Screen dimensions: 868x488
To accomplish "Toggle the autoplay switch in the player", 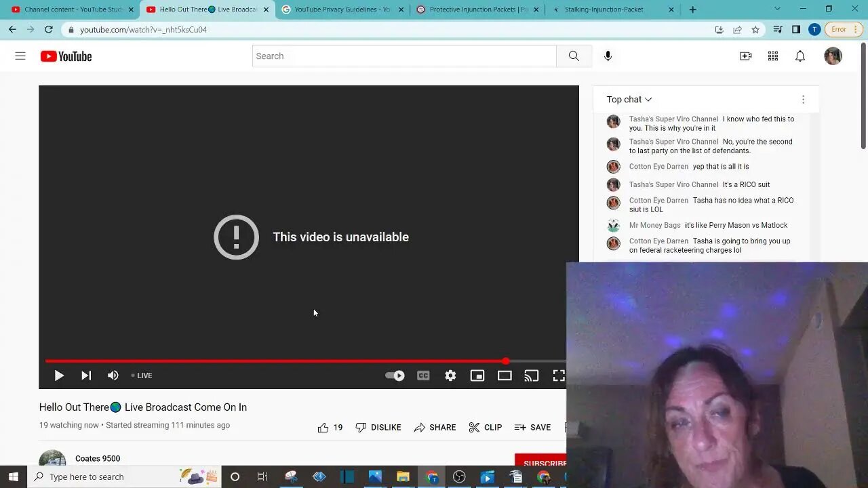I will pyautogui.click(x=395, y=375).
